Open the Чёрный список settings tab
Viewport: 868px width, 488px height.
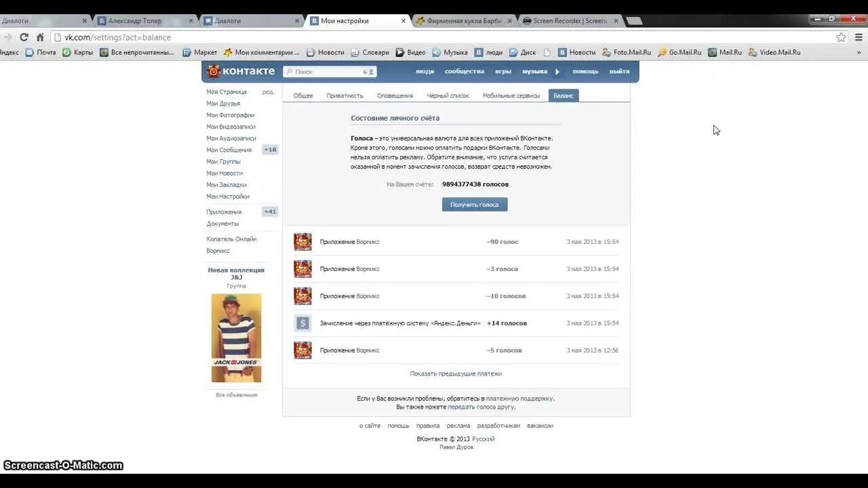(x=448, y=96)
